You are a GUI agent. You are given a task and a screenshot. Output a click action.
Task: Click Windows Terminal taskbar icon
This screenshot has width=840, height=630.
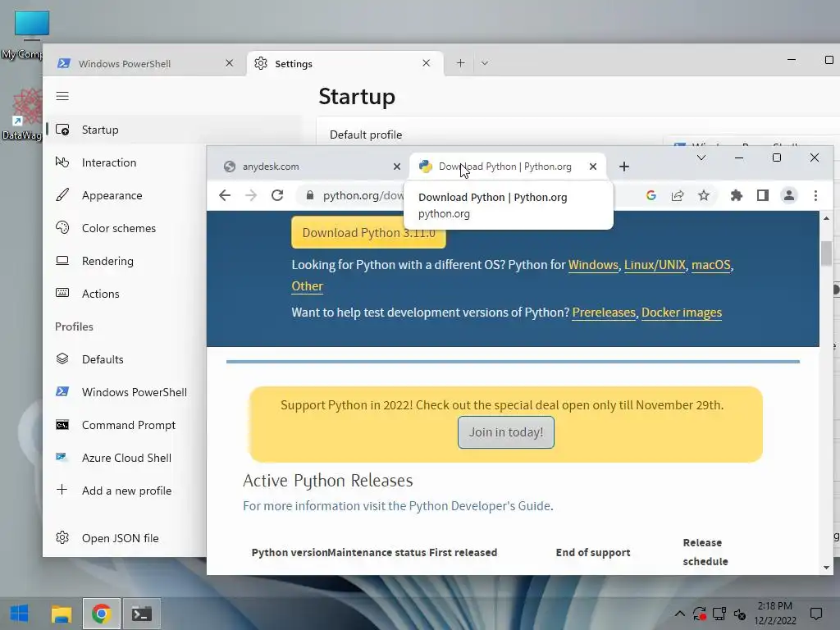tap(142, 614)
